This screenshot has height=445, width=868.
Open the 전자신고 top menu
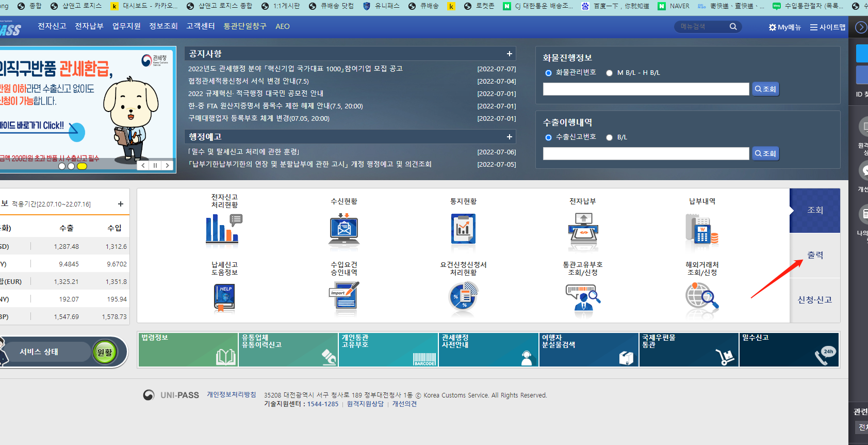pos(52,26)
